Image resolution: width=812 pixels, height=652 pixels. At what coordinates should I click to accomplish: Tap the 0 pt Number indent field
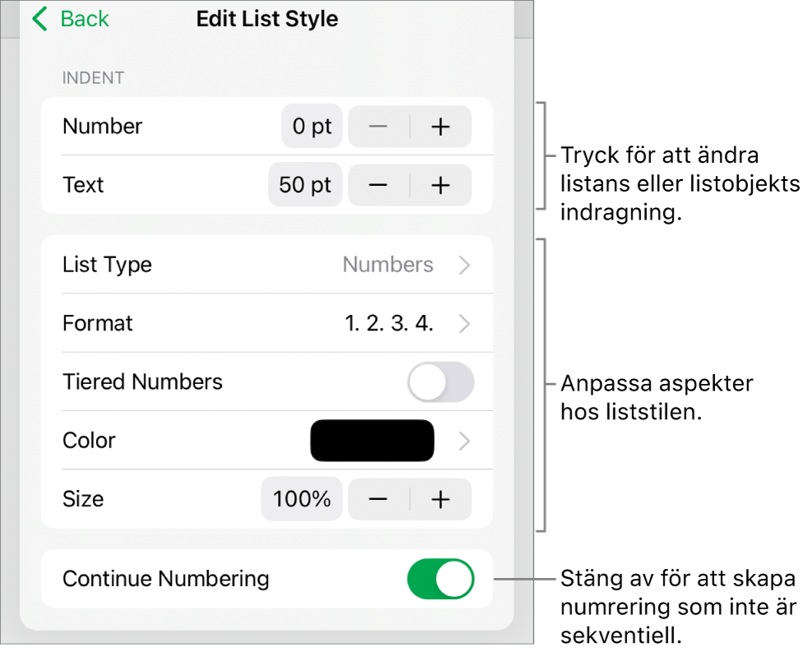(x=311, y=127)
